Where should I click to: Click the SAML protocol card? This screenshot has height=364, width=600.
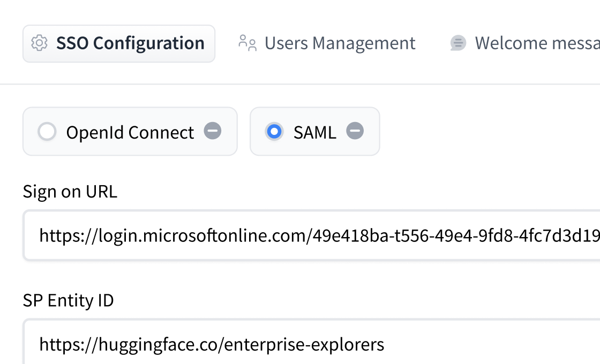[x=314, y=131]
